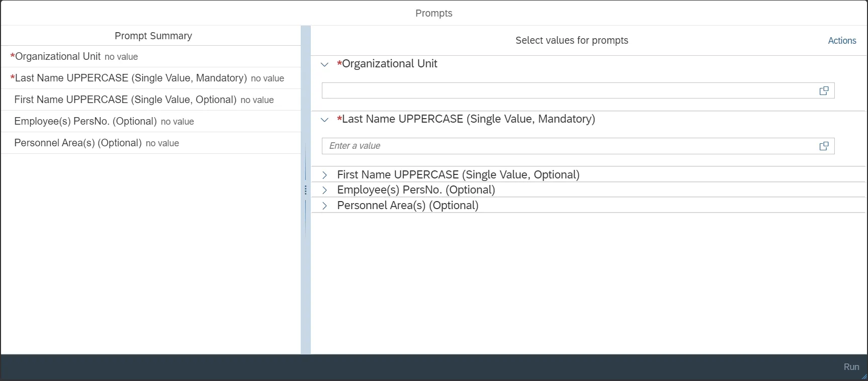Select Last Name UPPERCASE in Prompt Summary
This screenshot has height=381, width=868.
[131, 78]
